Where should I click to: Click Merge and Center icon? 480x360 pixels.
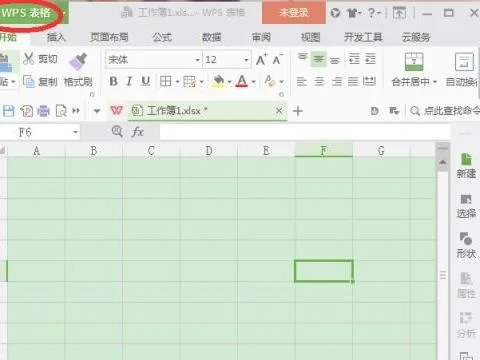[x=414, y=62]
